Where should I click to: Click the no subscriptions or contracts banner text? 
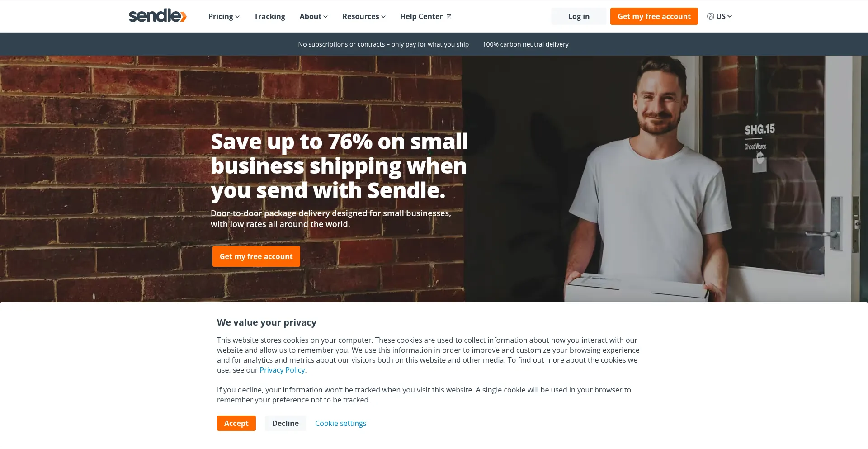[383, 44]
